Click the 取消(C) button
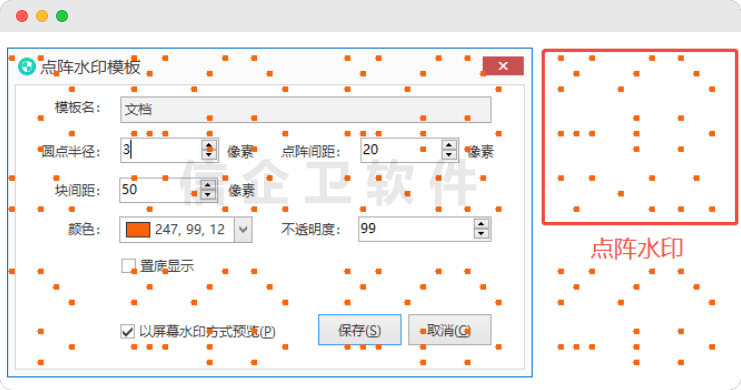Image resolution: width=741 pixels, height=390 pixels. (449, 330)
